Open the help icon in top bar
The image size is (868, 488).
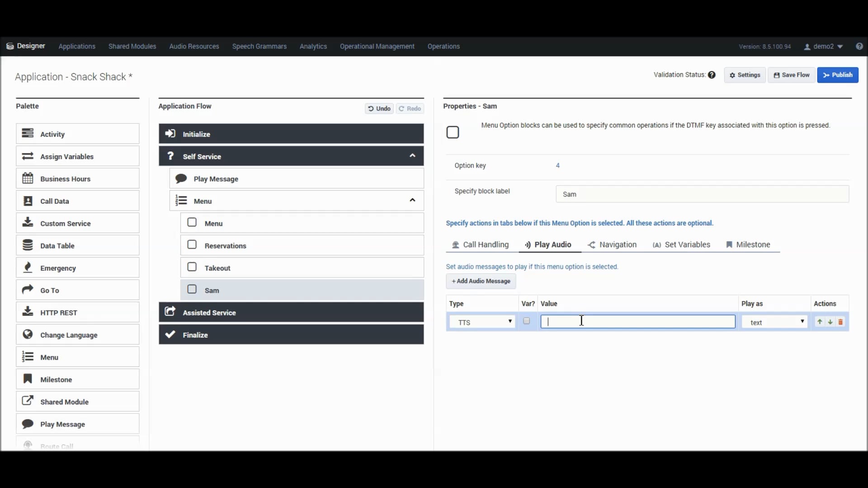click(860, 46)
